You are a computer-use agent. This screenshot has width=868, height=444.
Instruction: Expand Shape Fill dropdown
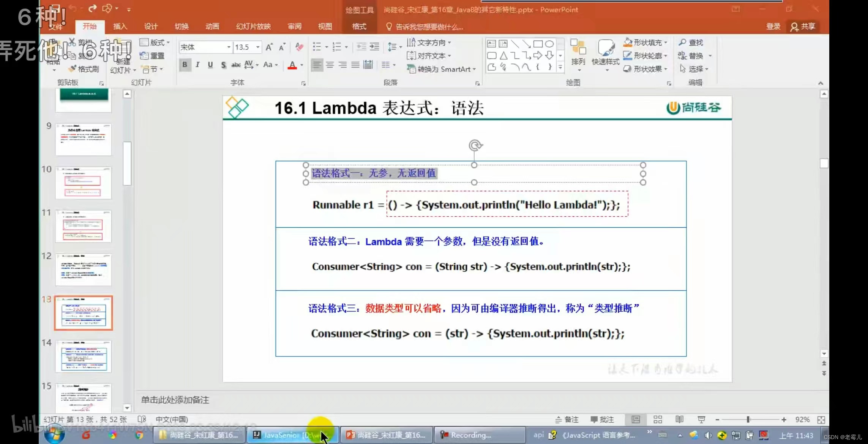[666, 43]
